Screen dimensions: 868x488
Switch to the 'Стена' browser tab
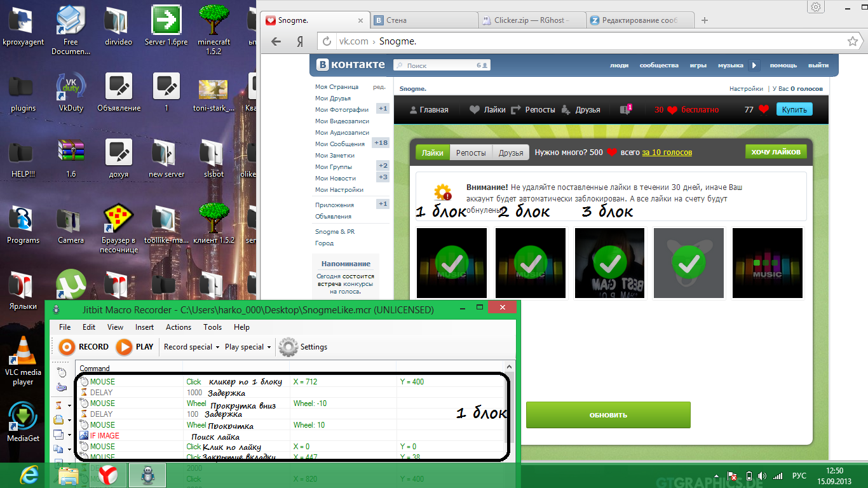pos(423,20)
